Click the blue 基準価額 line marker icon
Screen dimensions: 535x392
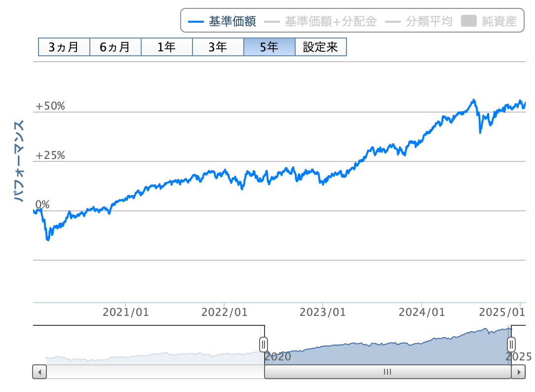[196, 22]
